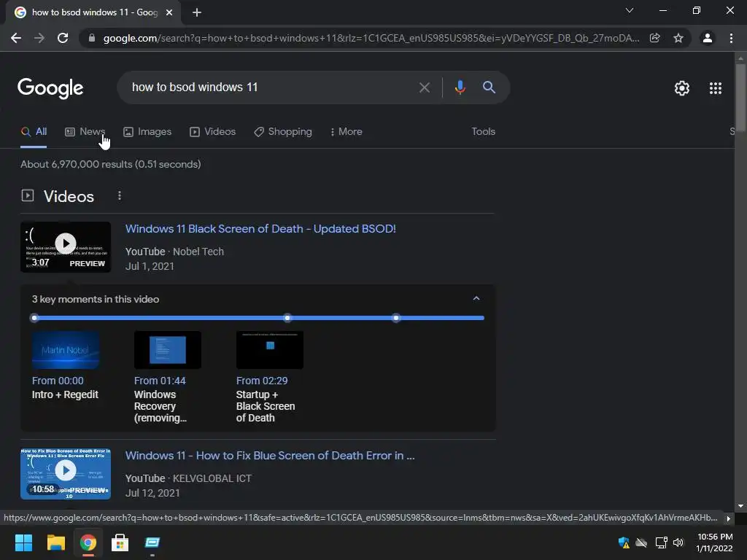Click the Chrome taskbar icon
The image size is (747, 560).
88,542
